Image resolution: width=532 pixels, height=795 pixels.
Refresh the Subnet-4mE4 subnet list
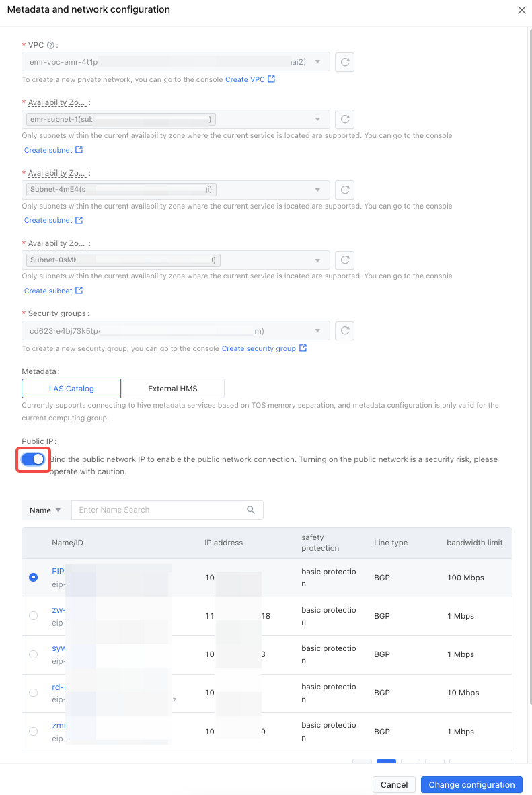coord(345,190)
